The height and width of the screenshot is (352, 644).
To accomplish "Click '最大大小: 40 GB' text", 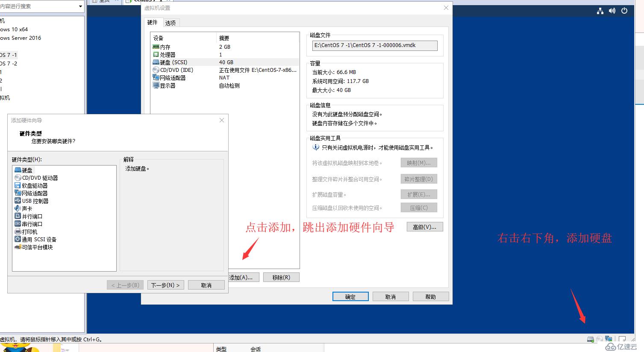I will 331,90.
